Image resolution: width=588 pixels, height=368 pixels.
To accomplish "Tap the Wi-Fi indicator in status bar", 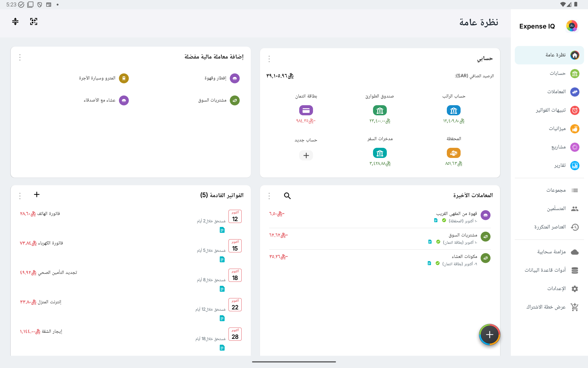I will pos(563,4).
